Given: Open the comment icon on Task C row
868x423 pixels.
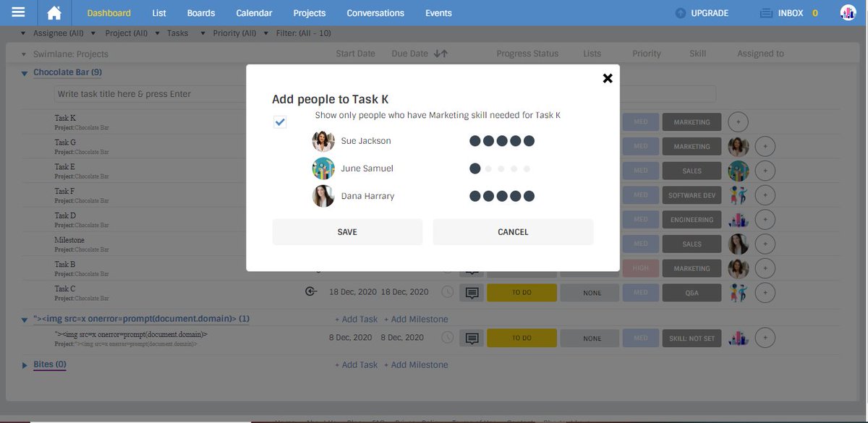Looking at the screenshot, I should pyautogui.click(x=472, y=291).
